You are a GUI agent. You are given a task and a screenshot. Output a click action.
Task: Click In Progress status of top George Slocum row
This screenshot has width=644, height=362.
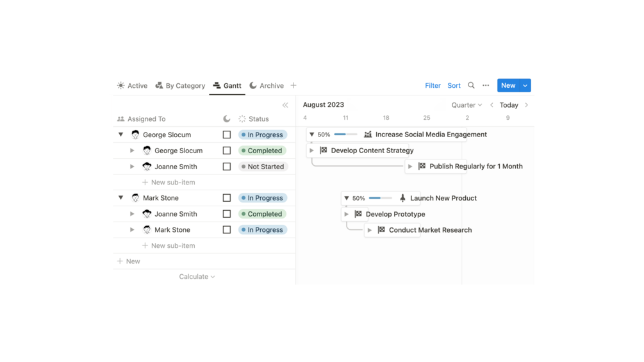coord(263,135)
